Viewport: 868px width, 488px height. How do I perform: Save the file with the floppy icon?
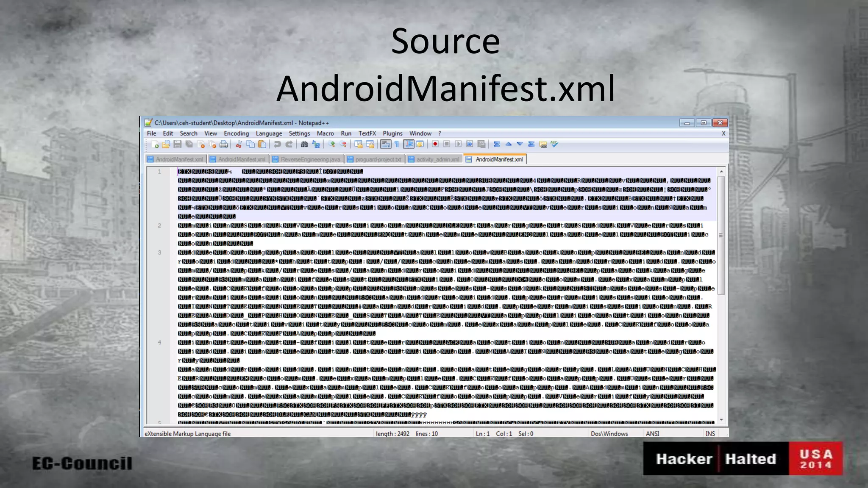(178, 144)
